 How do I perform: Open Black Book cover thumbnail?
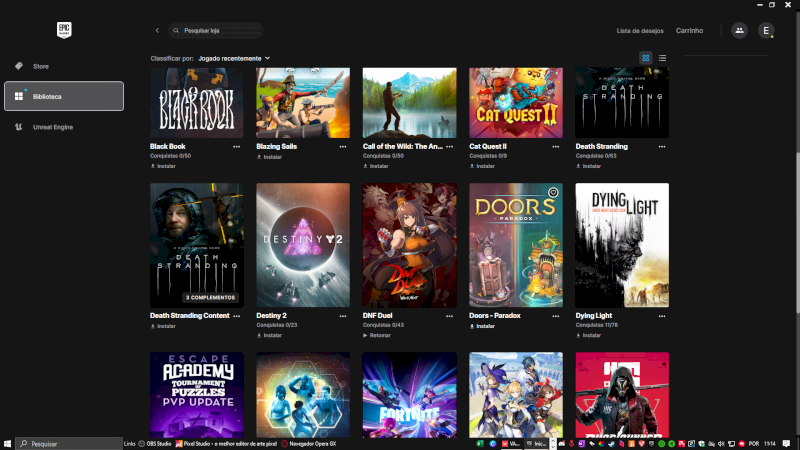click(197, 103)
